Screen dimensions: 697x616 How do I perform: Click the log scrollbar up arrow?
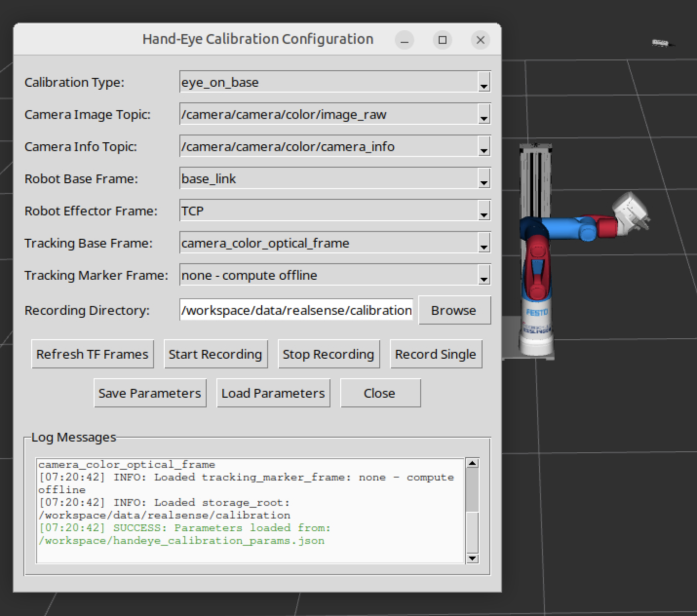pos(472,463)
